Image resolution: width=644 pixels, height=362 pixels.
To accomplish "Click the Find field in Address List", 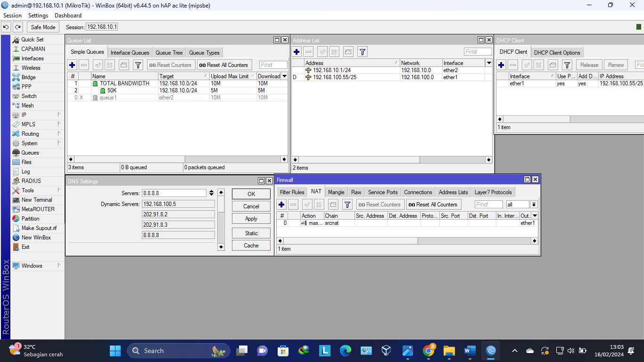I will [478, 52].
